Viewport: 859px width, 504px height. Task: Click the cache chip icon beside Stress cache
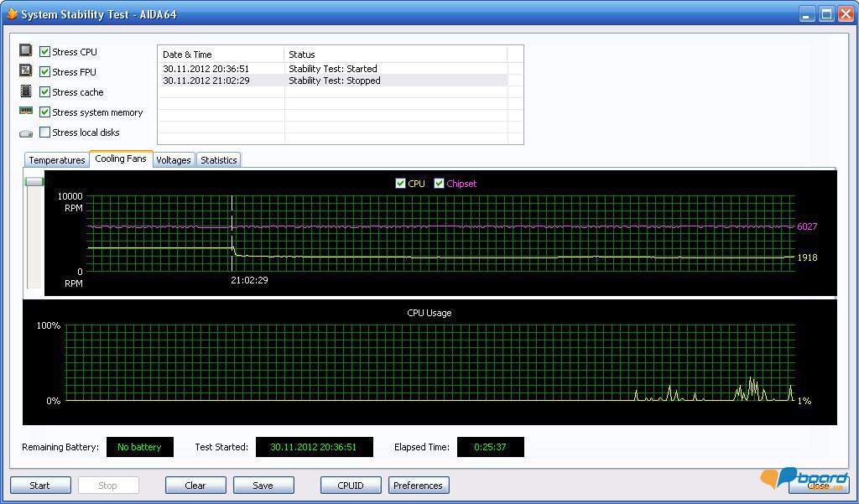25,91
